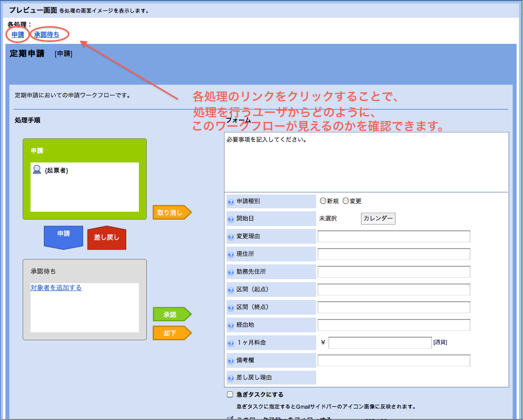Click the 承認 approval arrow

[171, 314]
